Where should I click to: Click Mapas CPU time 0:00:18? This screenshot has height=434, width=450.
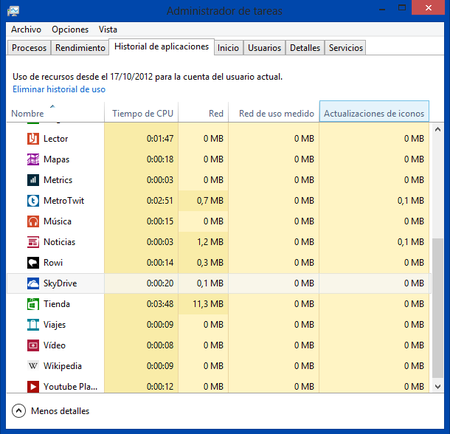click(x=160, y=159)
